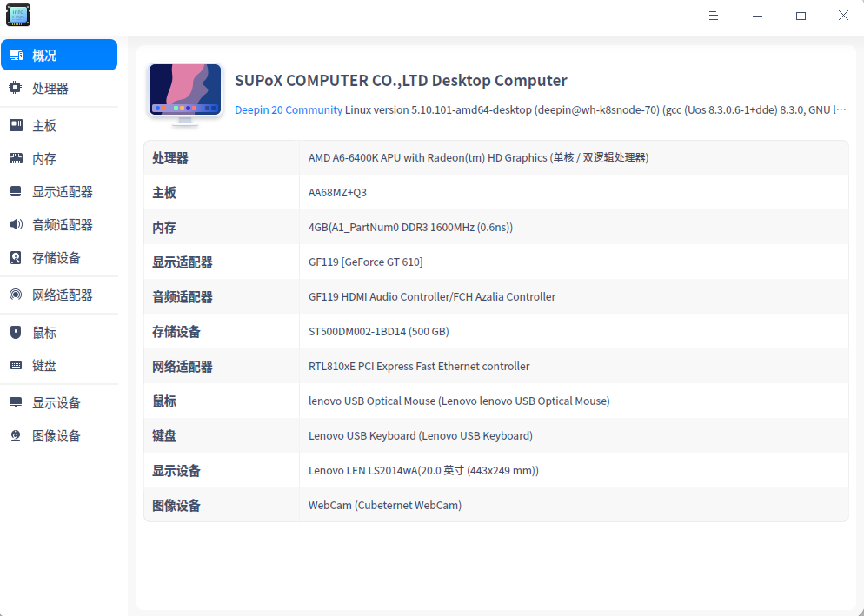864x616 pixels.
Task: Select the 处理器 CPU icon in sidebar
Action: tap(16, 88)
